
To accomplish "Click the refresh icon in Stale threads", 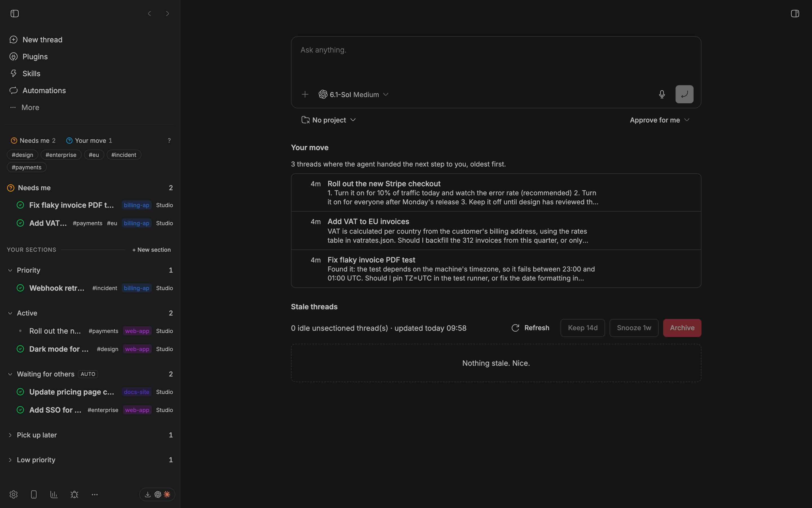I will tap(515, 328).
